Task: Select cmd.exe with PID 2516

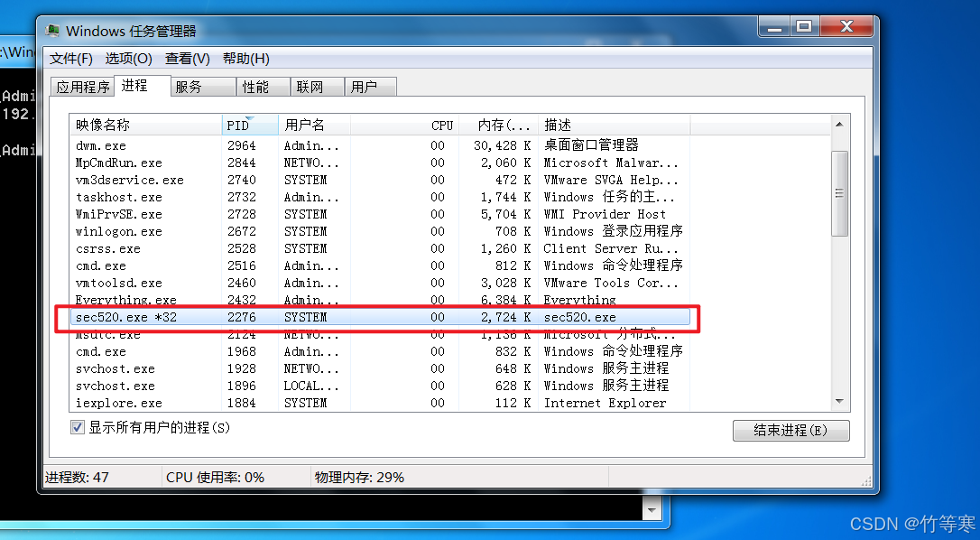Action: (380, 265)
